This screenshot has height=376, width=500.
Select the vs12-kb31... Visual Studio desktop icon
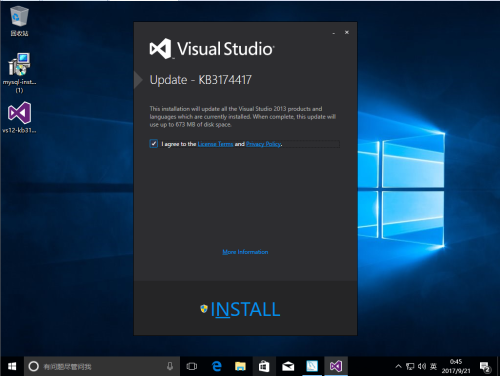(x=19, y=117)
